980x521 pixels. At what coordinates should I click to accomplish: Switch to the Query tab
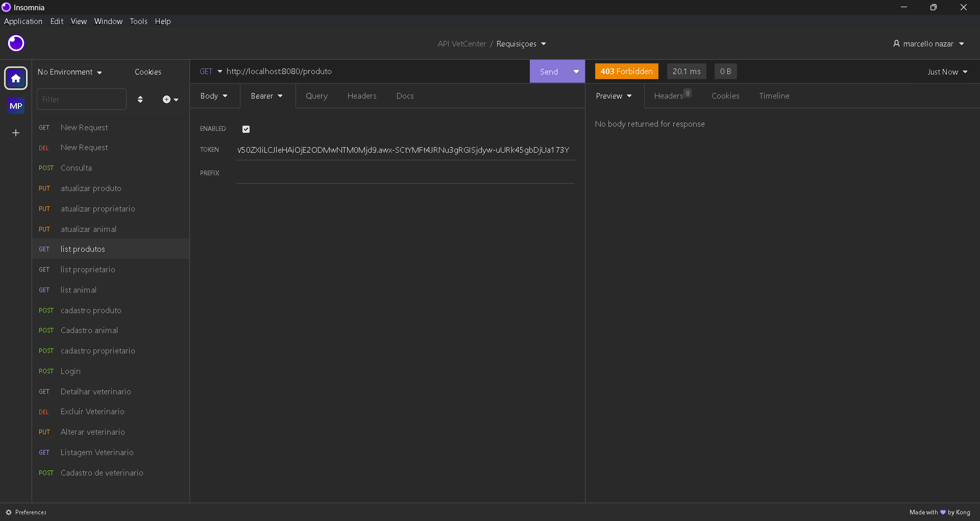click(316, 96)
